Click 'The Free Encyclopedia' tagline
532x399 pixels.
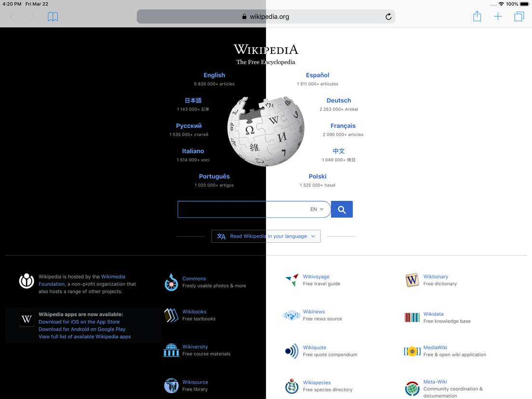click(266, 62)
